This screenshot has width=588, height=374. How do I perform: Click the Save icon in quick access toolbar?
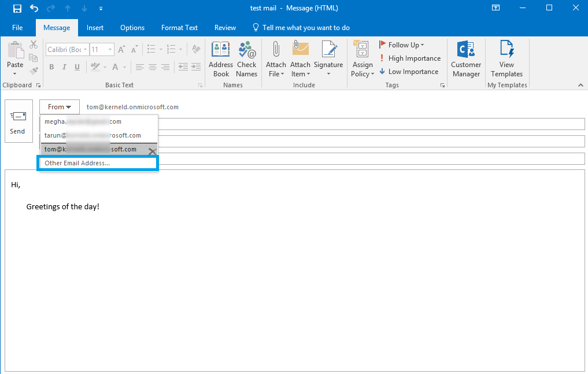pos(17,8)
